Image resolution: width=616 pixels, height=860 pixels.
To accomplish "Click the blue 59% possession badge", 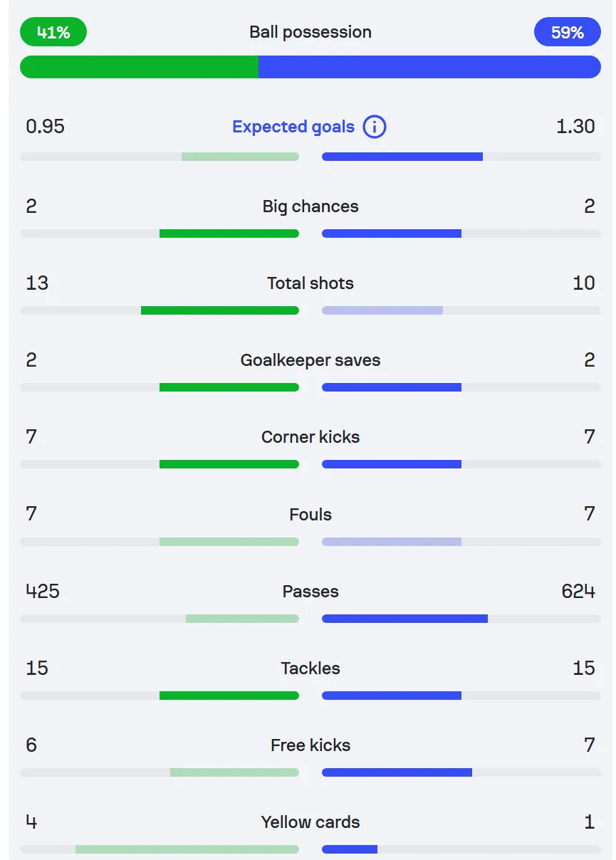I will point(568,32).
